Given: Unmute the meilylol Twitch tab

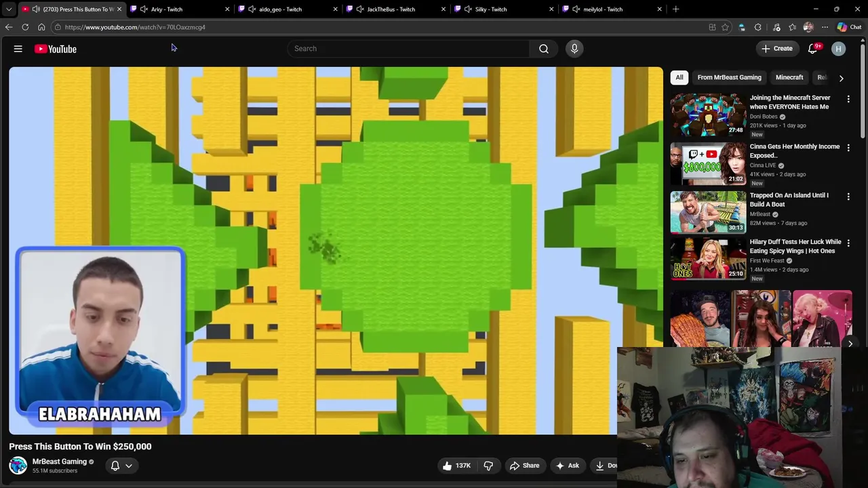Looking at the screenshot, I should coord(576,9).
